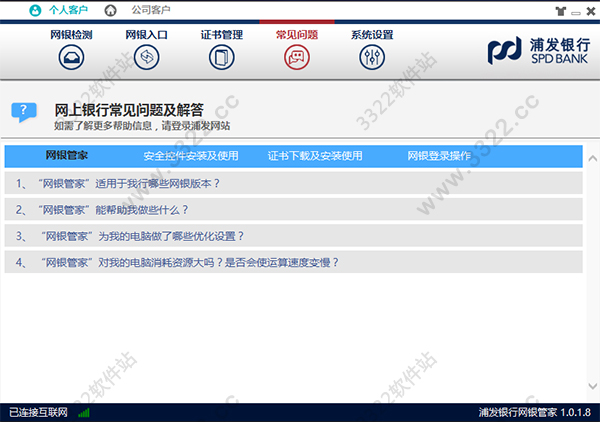Close the window with the X button
This screenshot has width=600, height=422.
(591, 11)
